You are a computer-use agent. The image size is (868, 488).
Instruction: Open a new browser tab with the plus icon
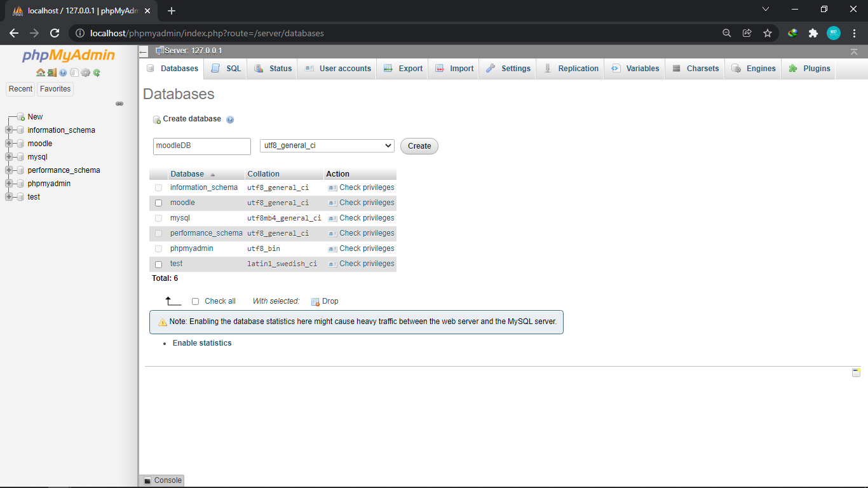point(171,11)
